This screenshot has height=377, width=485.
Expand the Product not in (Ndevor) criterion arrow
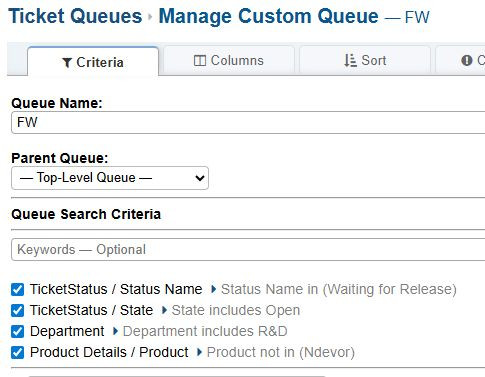coord(200,352)
